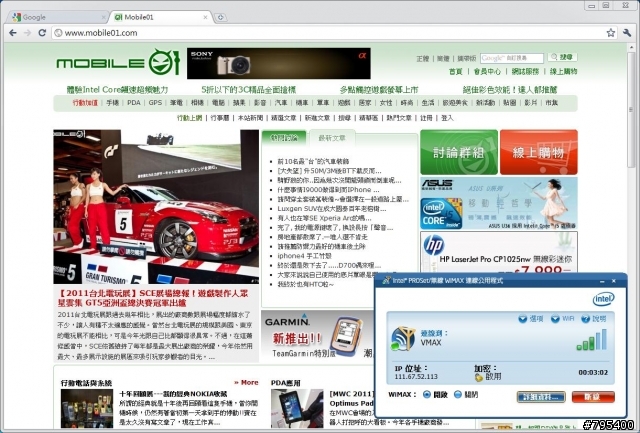
Task: Open the HP LaserJet Pro CP1025nw ad
Action: pos(499,252)
